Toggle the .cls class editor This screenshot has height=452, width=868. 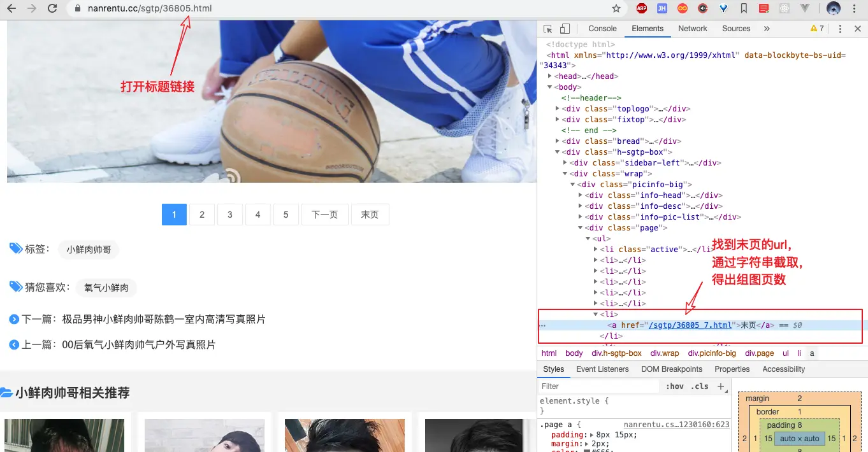pyautogui.click(x=700, y=386)
